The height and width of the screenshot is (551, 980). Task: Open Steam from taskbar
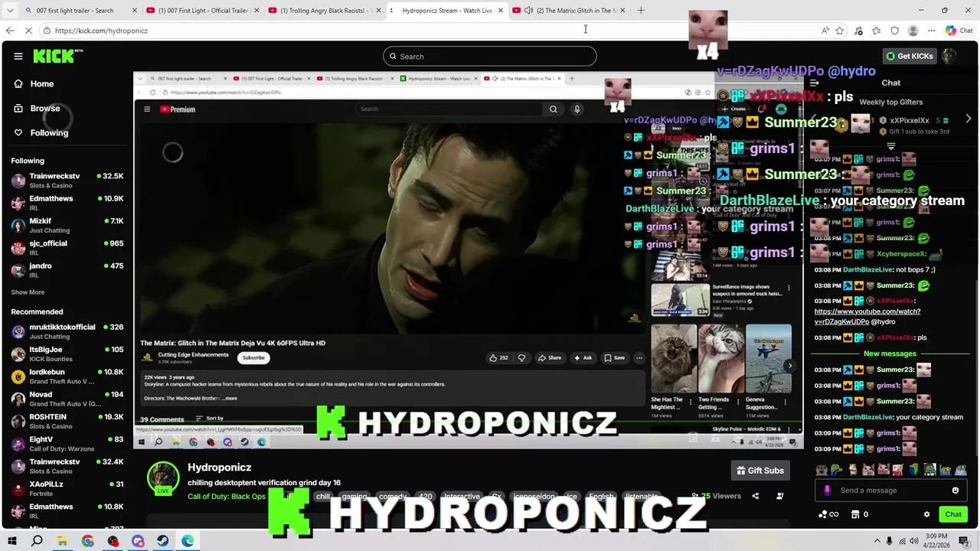coord(162,541)
